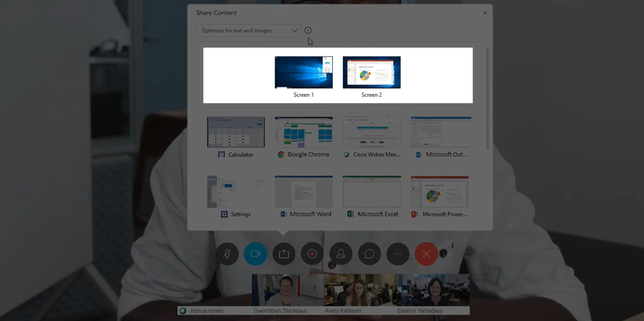Turn off the blue video camera button
The height and width of the screenshot is (321, 644).
tap(256, 254)
